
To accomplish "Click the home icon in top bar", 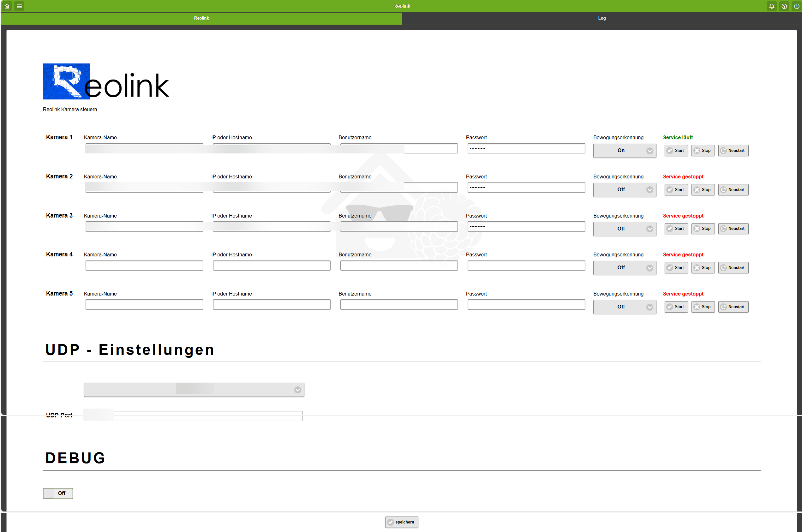I will 7,6.
